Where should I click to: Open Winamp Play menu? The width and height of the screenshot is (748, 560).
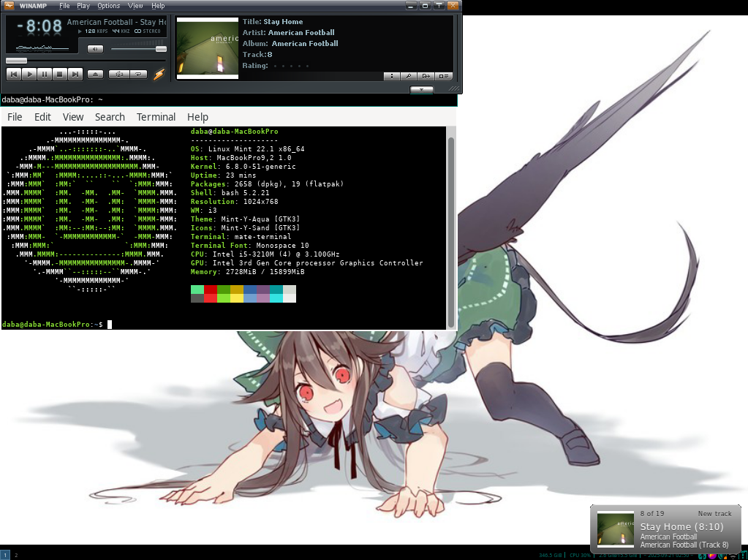point(83,6)
